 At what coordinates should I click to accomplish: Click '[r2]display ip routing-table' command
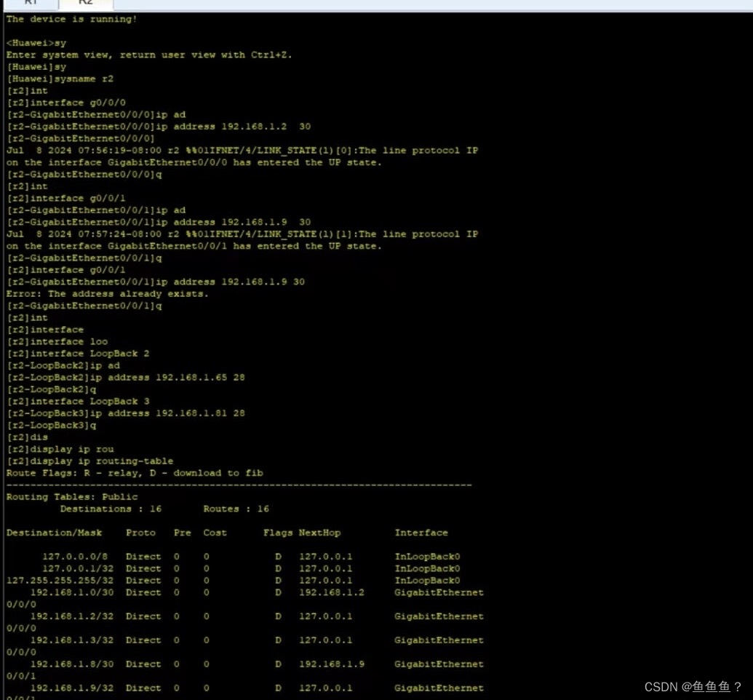point(90,461)
